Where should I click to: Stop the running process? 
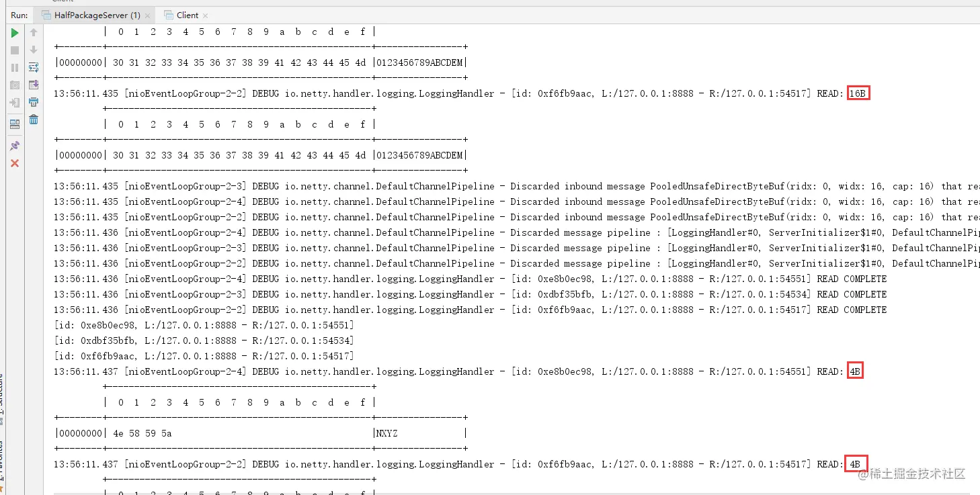(x=15, y=50)
